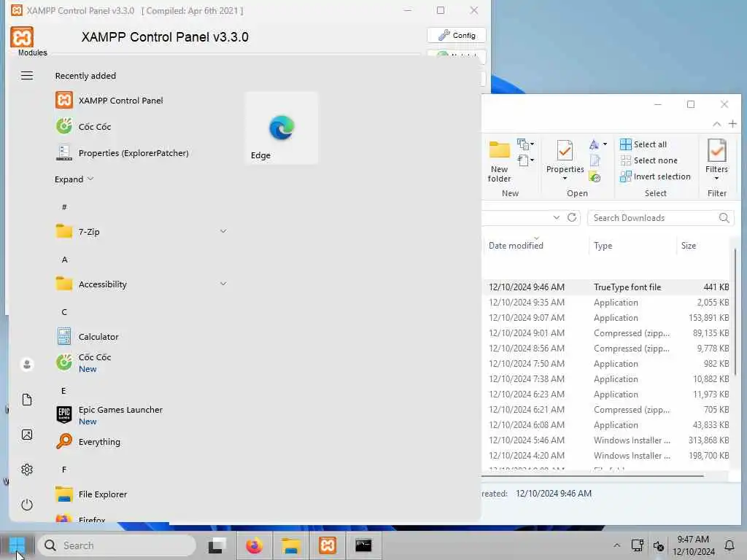Select the 153,891 KB Application row
Viewport: 747px width, 560px height.
click(x=606, y=318)
